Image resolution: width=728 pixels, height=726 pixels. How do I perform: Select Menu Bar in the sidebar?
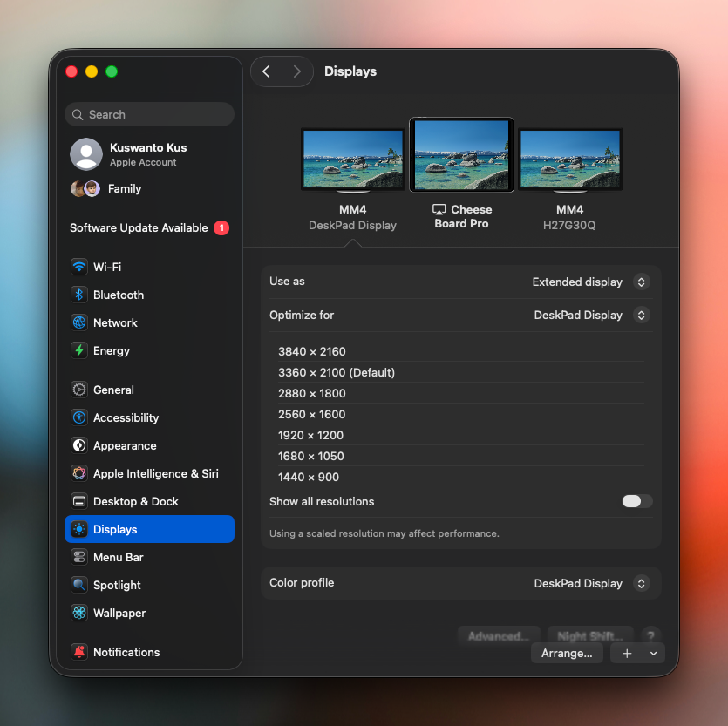coord(149,557)
